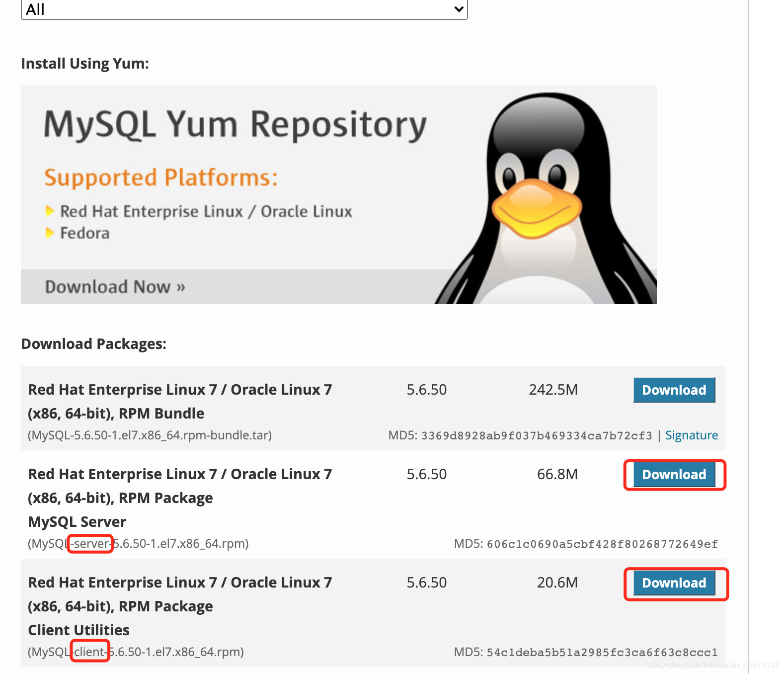Click 'Red Hat Enterprise Linux / Oracle Linux' banner text

[206, 212]
